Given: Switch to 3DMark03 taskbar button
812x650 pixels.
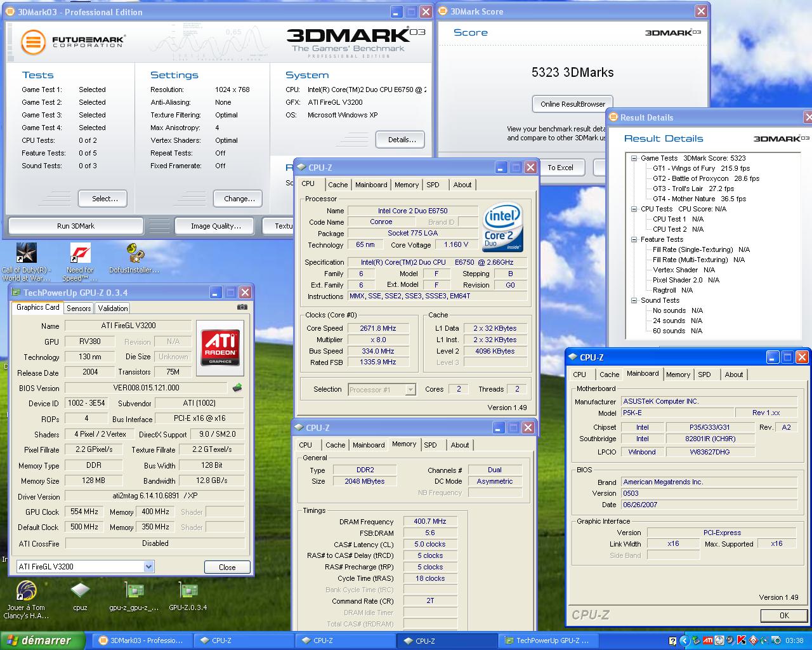Looking at the screenshot, I should [x=141, y=640].
